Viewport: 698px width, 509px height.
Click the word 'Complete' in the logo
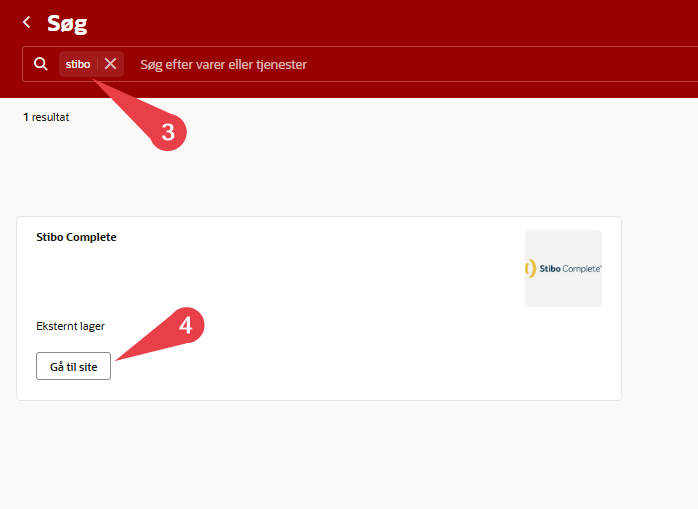584,268
